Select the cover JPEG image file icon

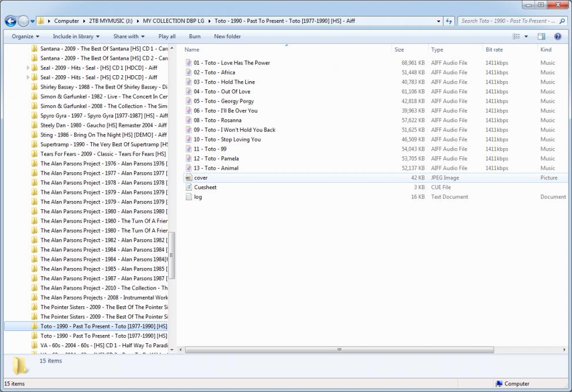(189, 177)
